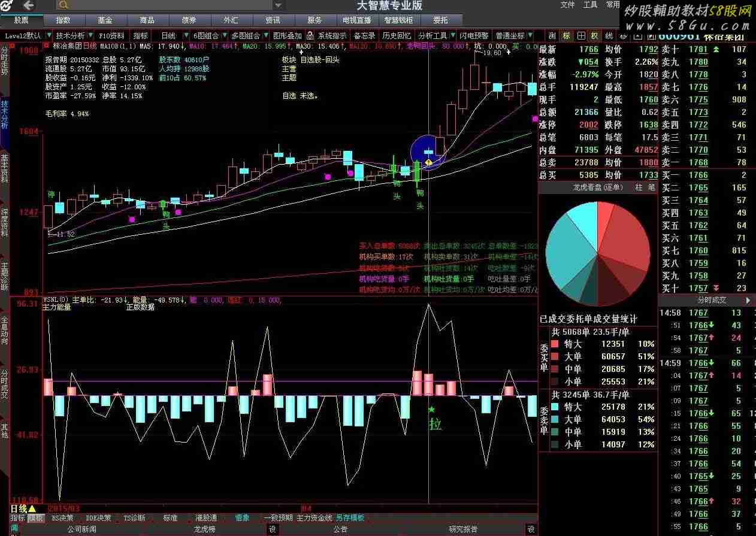Click the red 特大 buy-order swatch
The height and width of the screenshot is (536, 756).
point(555,344)
